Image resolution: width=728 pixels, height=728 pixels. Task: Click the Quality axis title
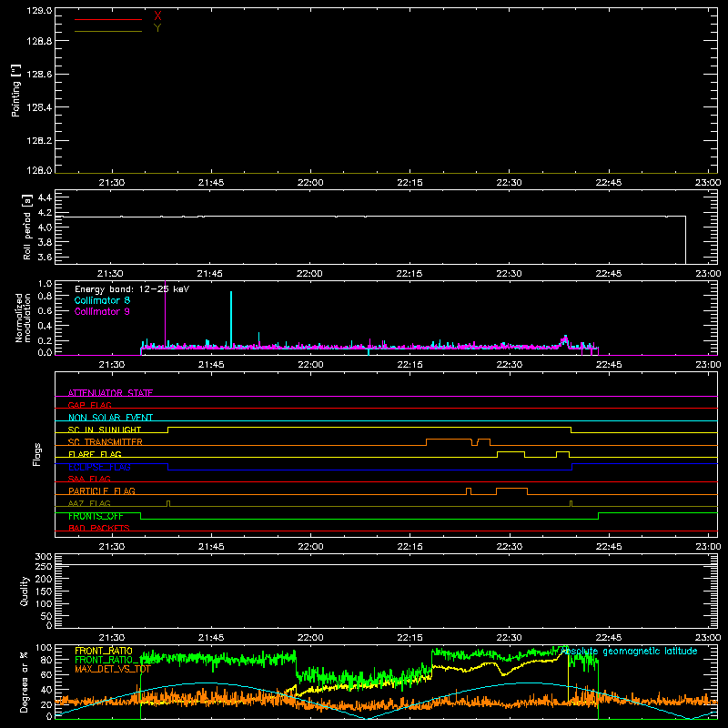tap(25, 591)
